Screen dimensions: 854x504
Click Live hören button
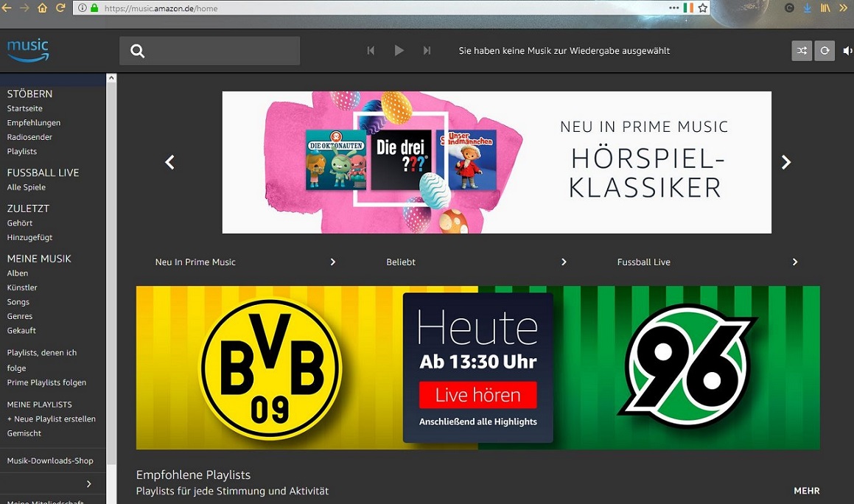[477, 394]
